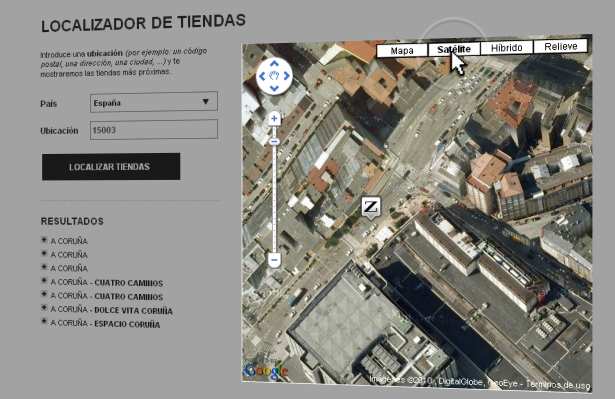The image size is (615, 399).
Task: Expand the Dolce Vita Coruña result
Action: point(44,307)
